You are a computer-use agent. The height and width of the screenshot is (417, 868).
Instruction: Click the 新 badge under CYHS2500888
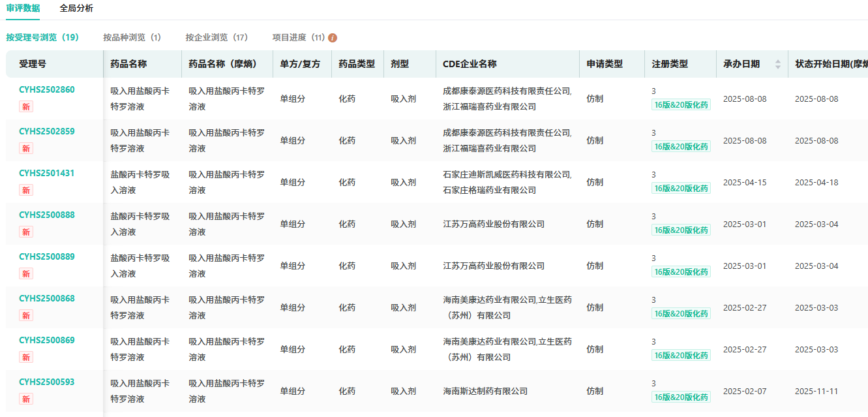coord(26,232)
